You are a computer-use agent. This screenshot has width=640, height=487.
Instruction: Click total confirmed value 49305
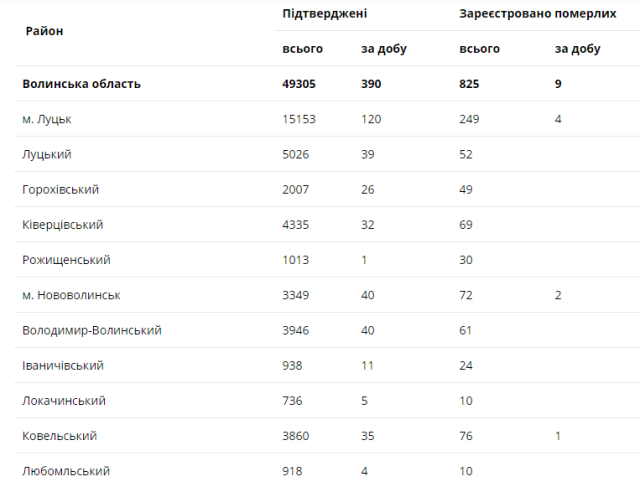pos(303,84)
